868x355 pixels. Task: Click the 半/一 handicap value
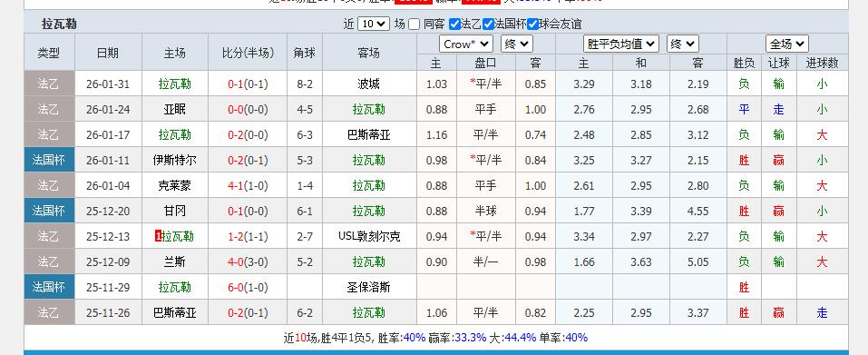(485, 262)
